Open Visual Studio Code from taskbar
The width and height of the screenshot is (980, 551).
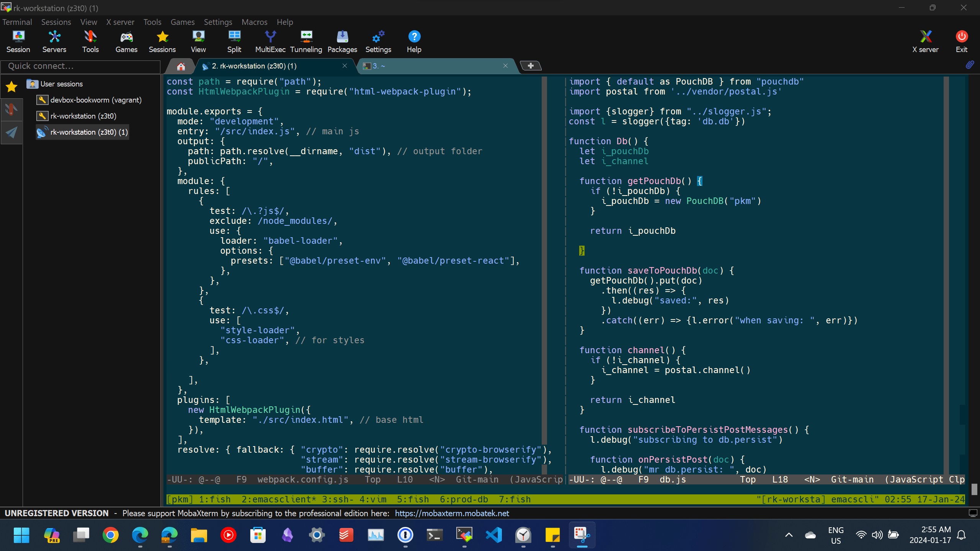pos(494,535)
